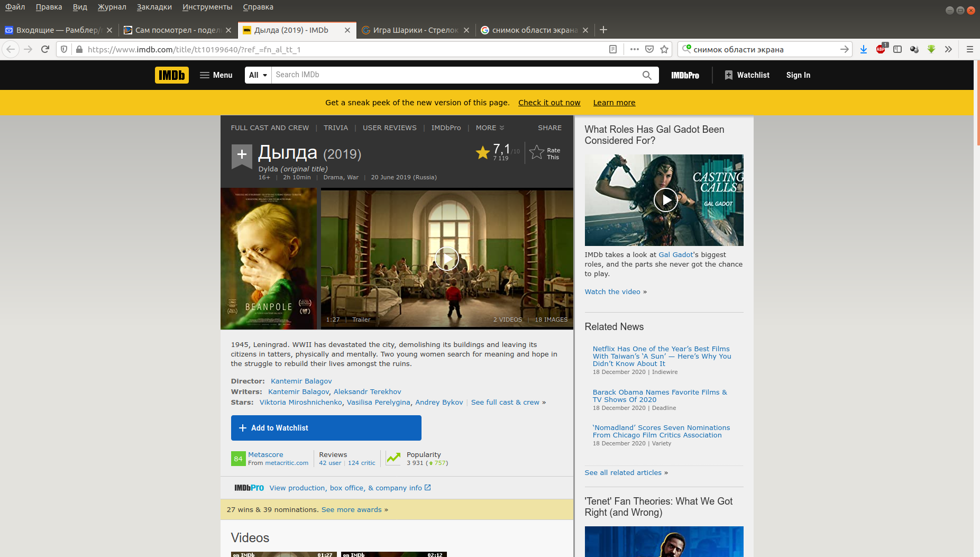The width and height of the screenshot is (980, 557).
Task: Click the padlock site info icon
Action: [x=79, y=49]
